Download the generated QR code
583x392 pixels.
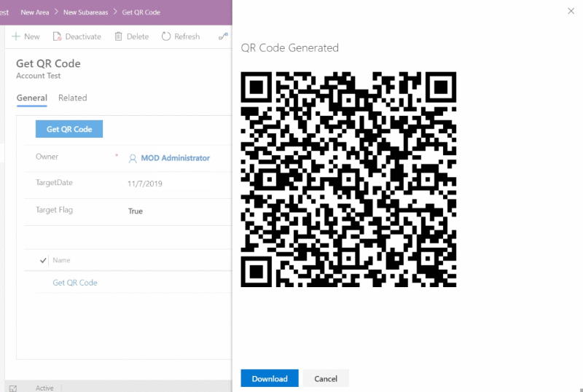pos(270,379)
